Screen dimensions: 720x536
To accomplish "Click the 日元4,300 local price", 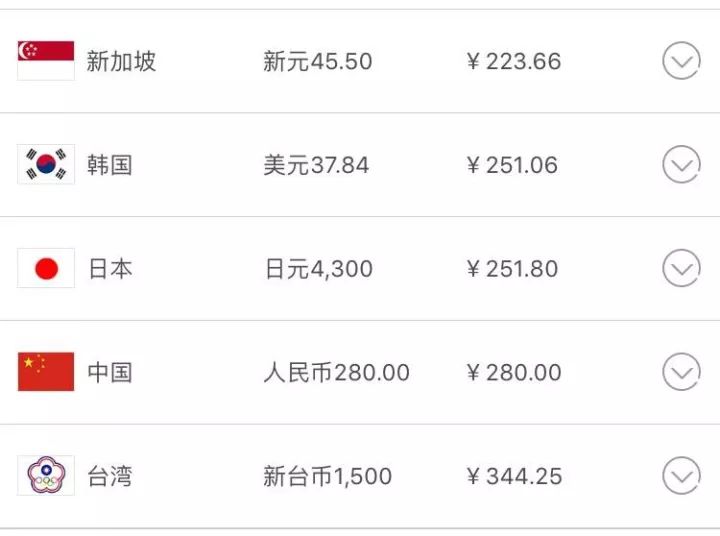I will [317, 268].
